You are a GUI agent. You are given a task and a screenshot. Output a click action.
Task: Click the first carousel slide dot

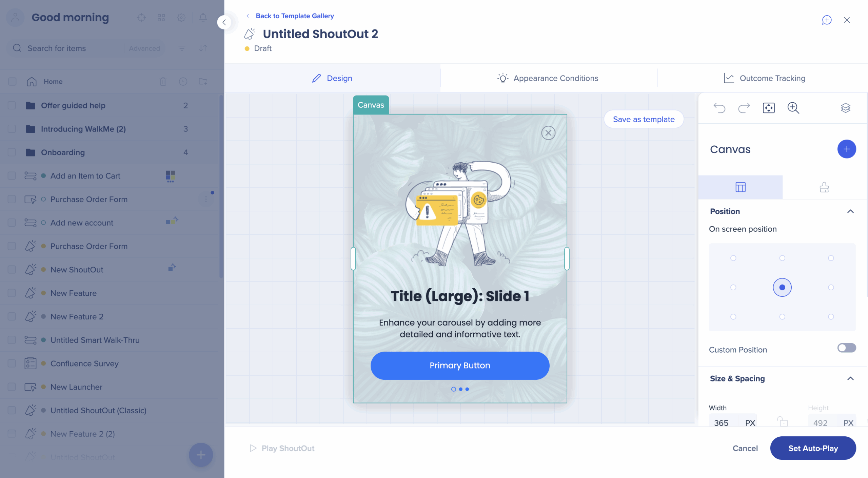click(453, 389)
